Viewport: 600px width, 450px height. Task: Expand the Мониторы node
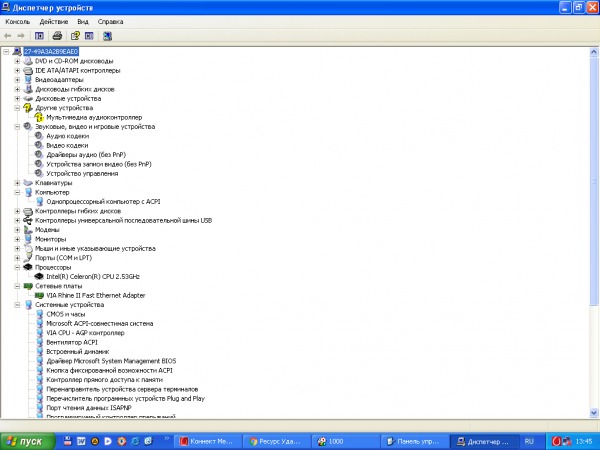coord(17,239)
